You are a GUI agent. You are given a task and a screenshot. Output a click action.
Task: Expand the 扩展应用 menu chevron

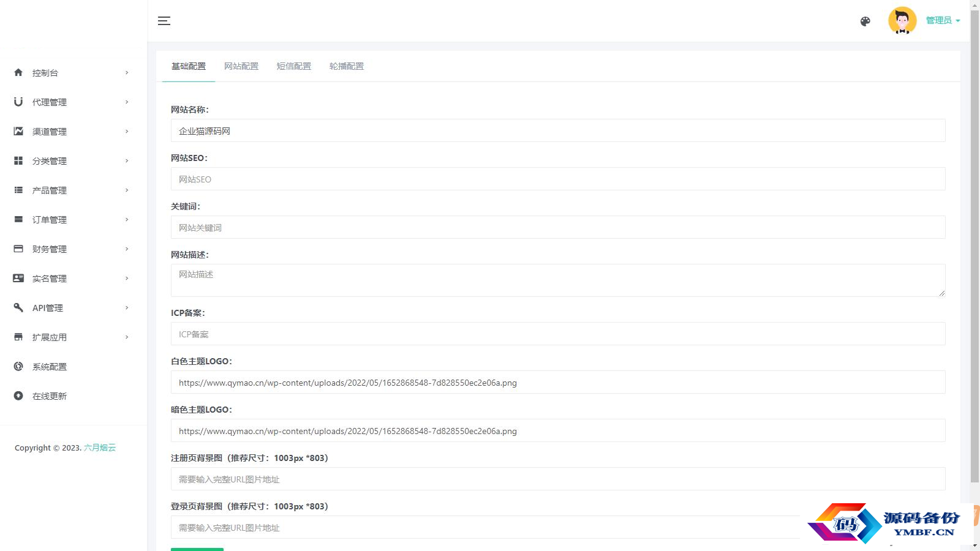127,337
